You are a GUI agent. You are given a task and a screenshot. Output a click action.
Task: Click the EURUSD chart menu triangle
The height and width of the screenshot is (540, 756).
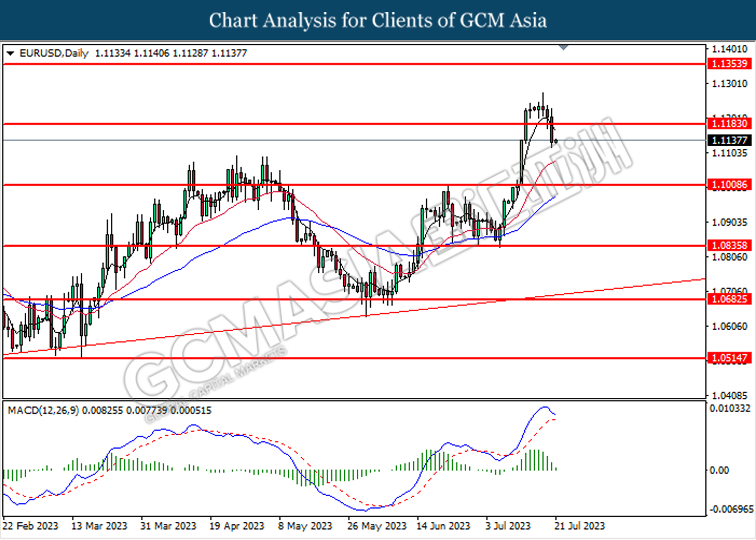(x=10, y=53)
